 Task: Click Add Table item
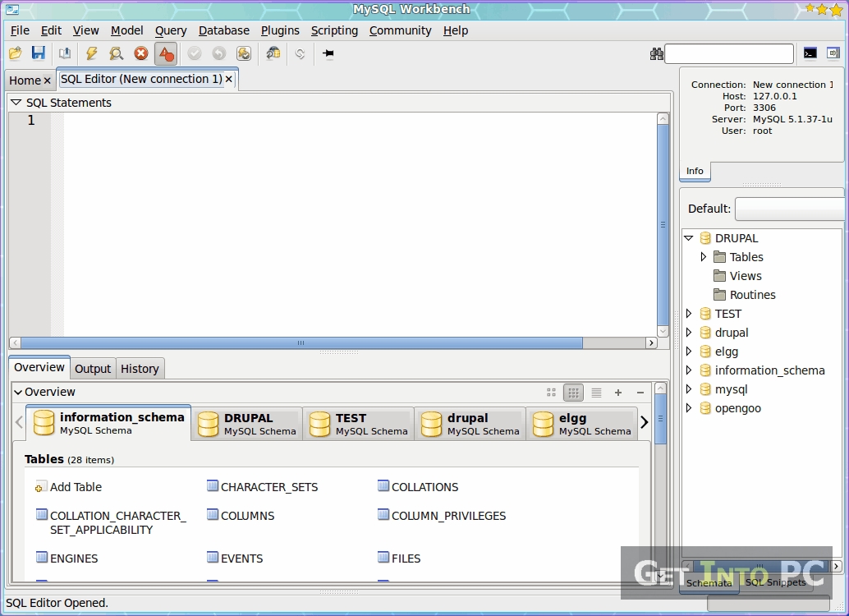(69, 487)
